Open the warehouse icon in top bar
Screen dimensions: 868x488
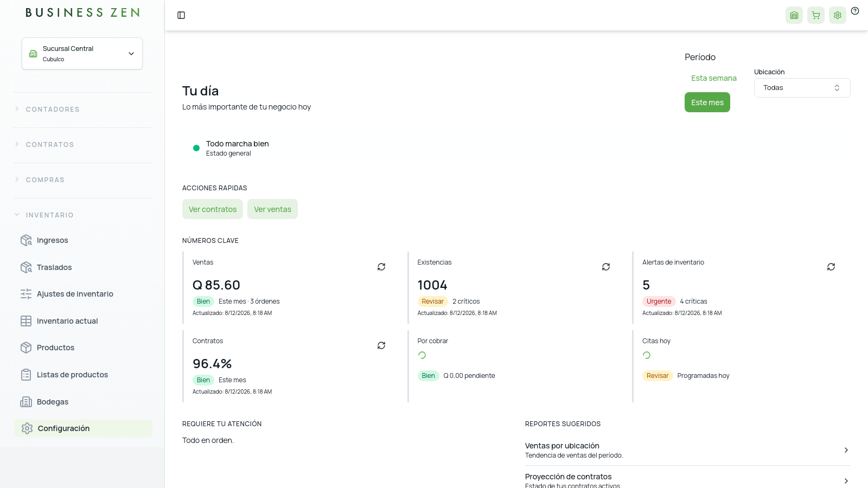[x=794, y=15]
